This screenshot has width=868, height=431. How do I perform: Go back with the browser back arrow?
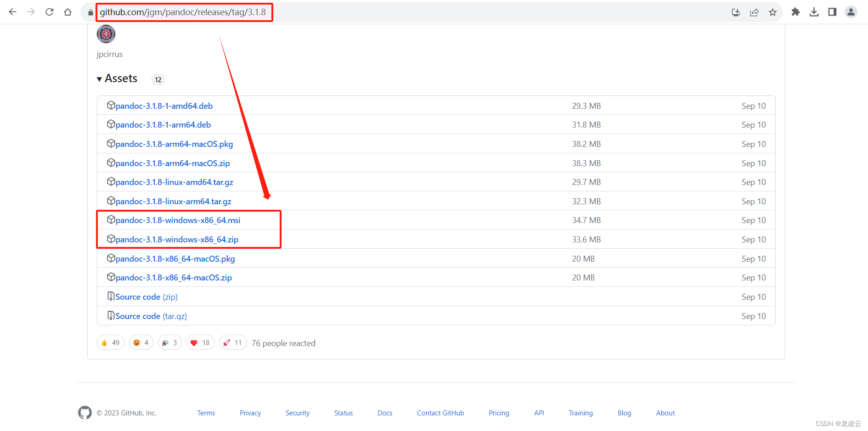12,12
